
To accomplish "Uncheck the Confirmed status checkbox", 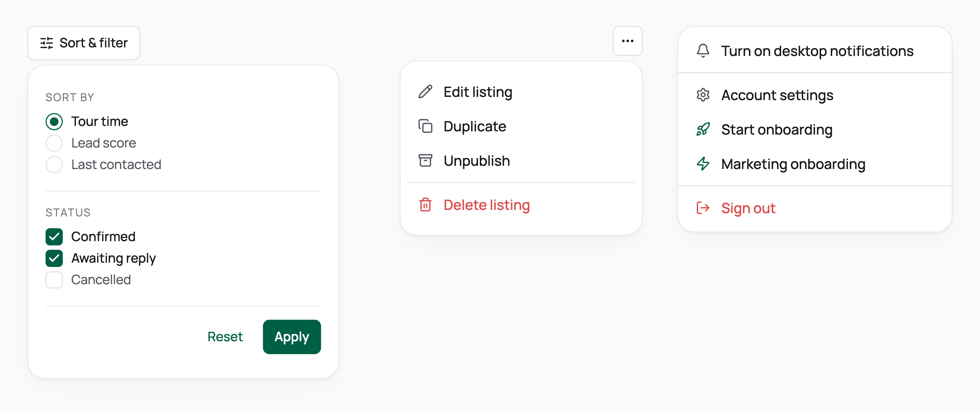I will click(x=54, y=237).
